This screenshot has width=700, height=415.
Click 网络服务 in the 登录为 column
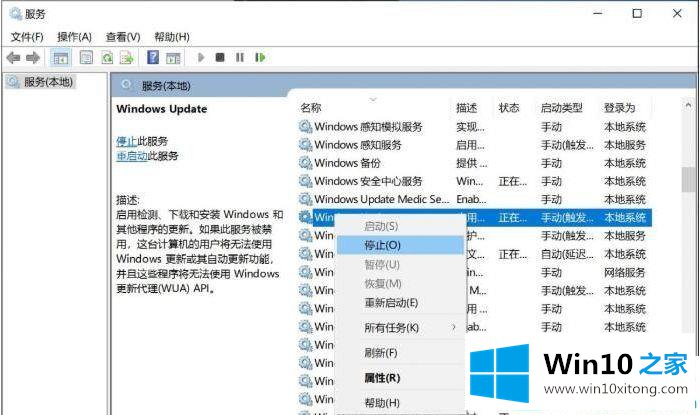pos(625,272)
